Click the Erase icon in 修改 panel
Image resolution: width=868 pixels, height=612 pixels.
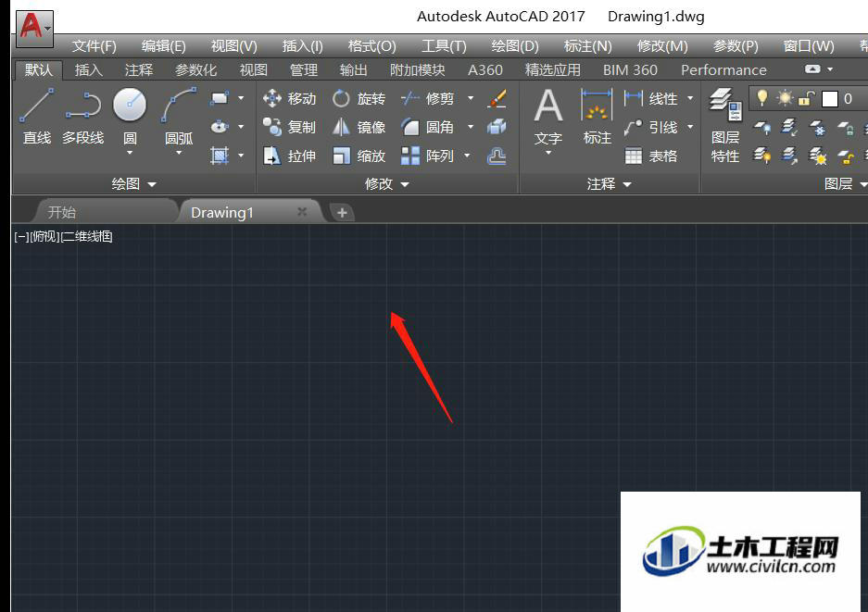(x=497, y=98)
